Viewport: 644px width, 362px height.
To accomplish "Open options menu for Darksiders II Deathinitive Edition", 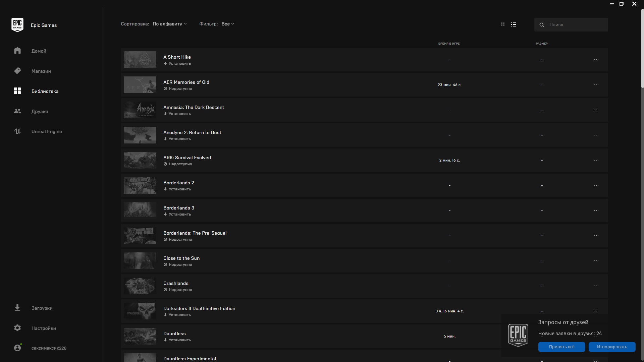I will click(596, 311).
